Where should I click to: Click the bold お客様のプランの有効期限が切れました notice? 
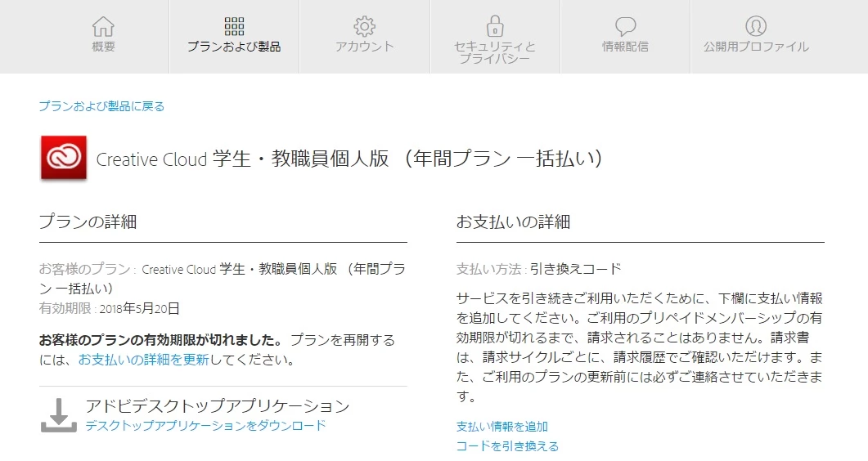pyautogui.click(x=160, y=340)
